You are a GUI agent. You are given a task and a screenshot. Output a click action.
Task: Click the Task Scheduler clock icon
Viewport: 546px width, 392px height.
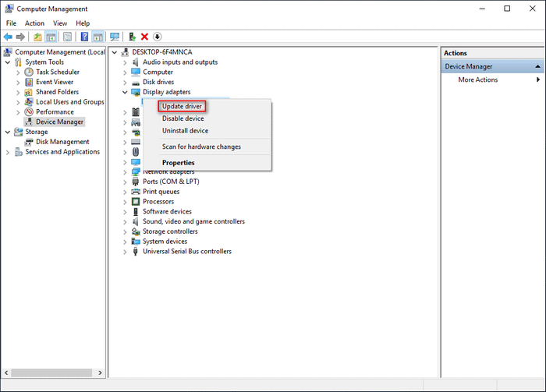click(x=29, y=72)
